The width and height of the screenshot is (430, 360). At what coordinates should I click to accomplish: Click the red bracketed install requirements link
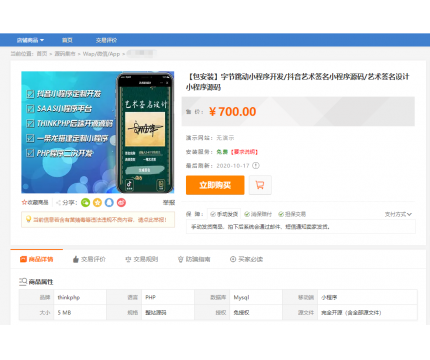[245, 152]
